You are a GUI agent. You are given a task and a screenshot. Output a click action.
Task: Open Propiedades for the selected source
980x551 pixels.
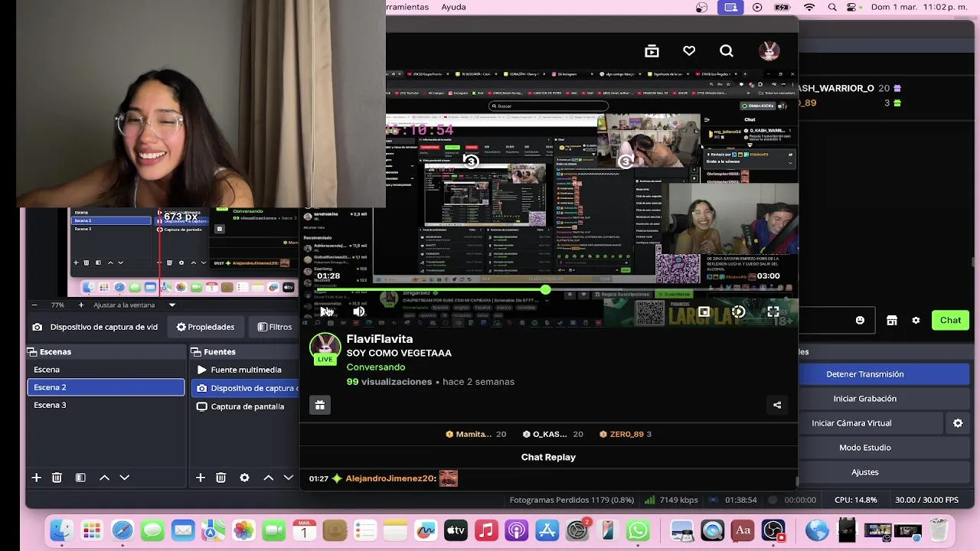205,327
